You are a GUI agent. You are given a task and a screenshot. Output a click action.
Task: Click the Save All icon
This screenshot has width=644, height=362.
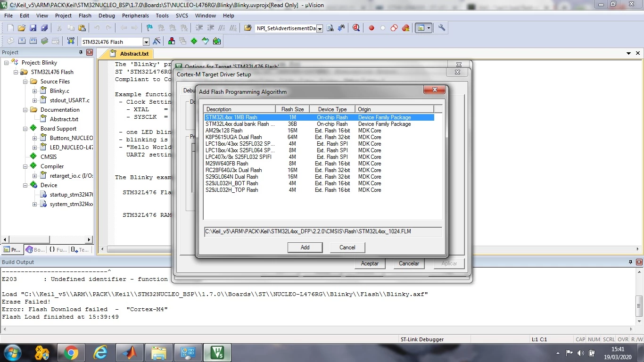44,28
